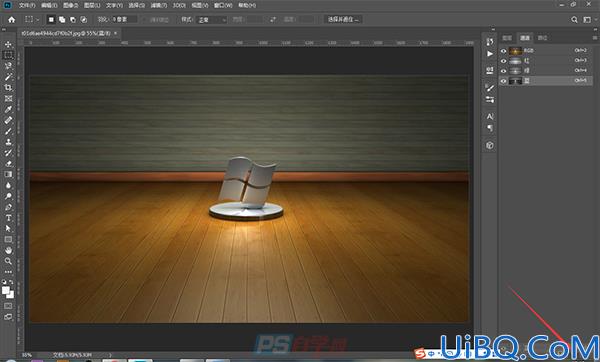Select the Eyedropper tool
Image resolution: width=600 pixels, height=362 pixels.
pyautogui.click(x=8, y=109)
